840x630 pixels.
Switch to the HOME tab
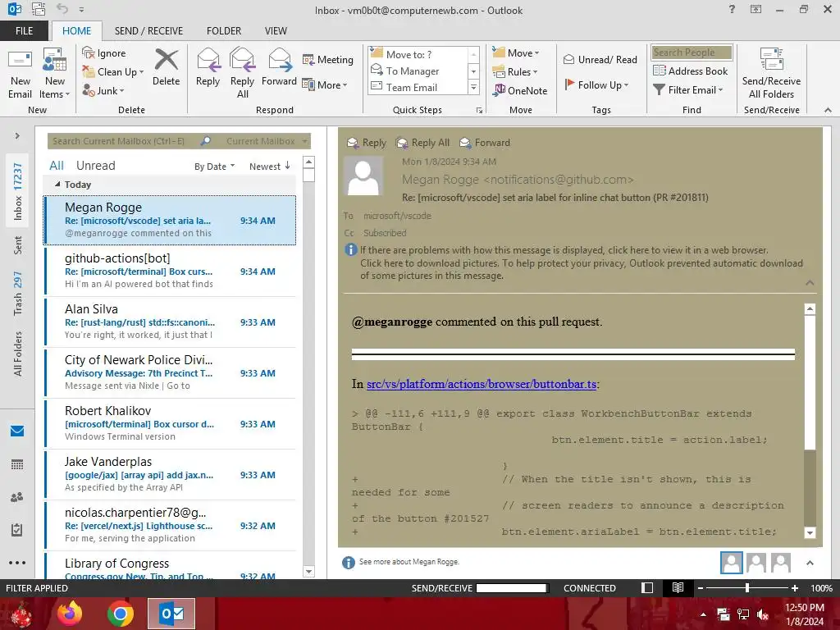[x=76, y=30]
